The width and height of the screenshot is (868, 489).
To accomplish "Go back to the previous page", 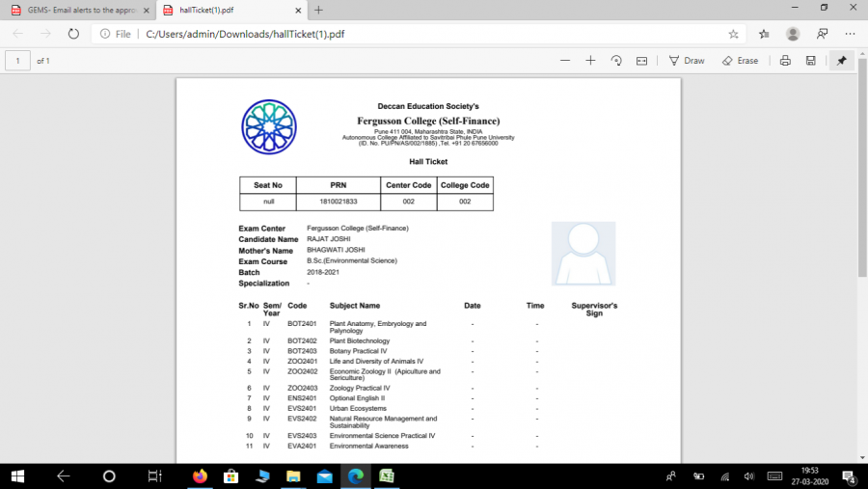I will pos(17,34).
